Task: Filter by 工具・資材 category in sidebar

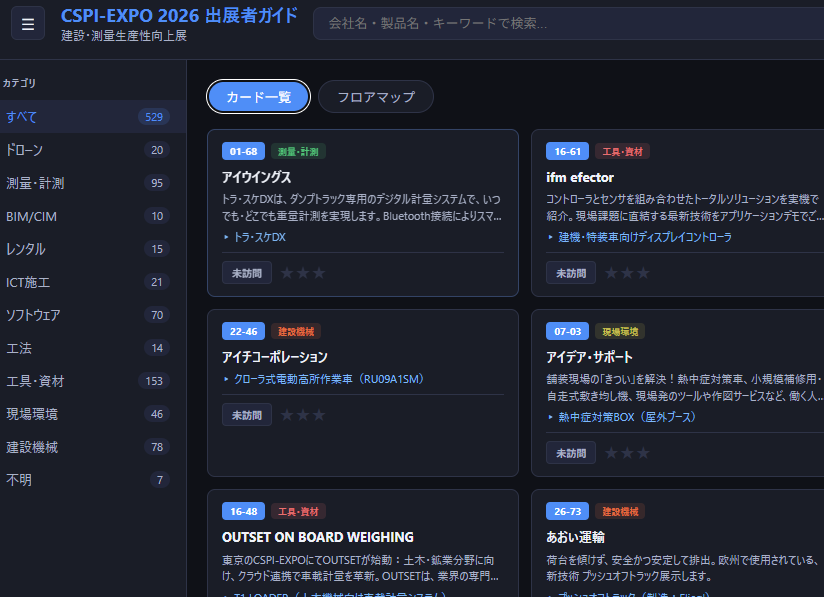Action: coord(93,381)
